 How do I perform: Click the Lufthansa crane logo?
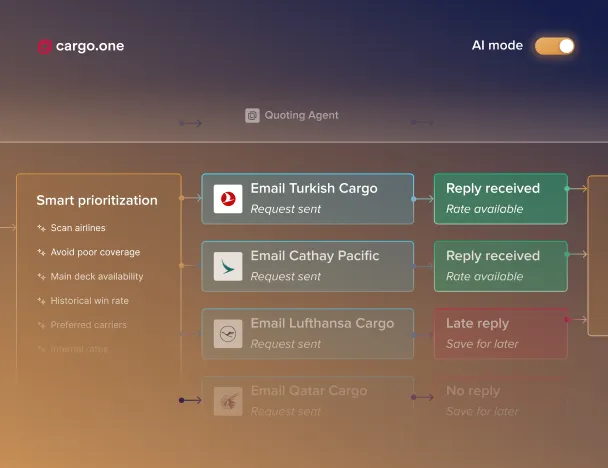point(228,333)
